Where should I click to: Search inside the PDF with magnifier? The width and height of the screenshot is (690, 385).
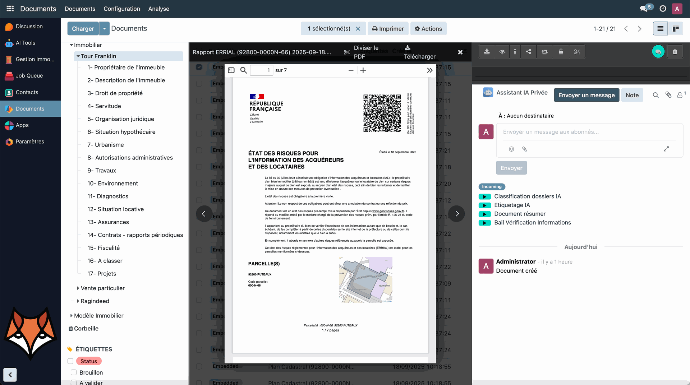click(x=243, y=70)
